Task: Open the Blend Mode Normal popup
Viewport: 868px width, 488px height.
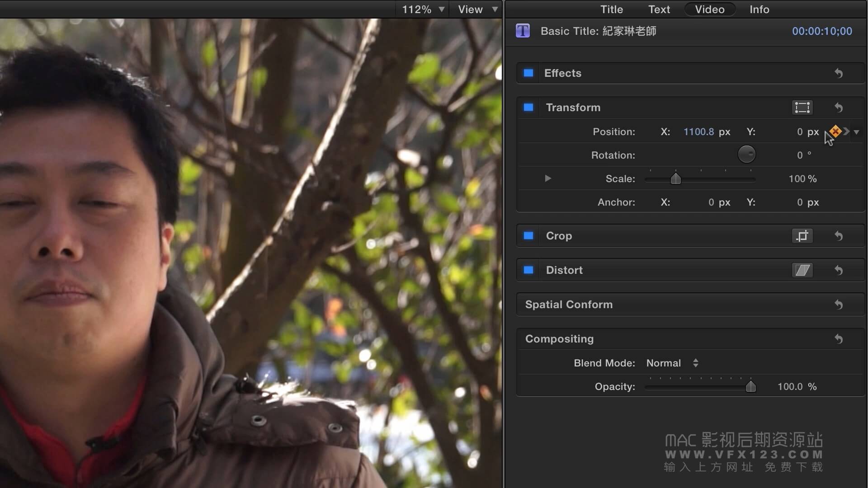Action: point(673,363)
